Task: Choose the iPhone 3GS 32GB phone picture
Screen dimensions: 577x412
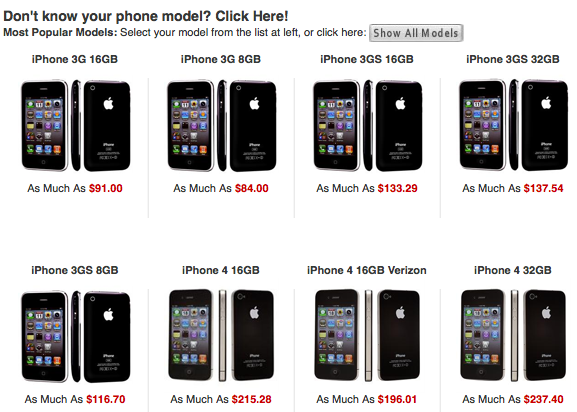Action: coord(513,125)
